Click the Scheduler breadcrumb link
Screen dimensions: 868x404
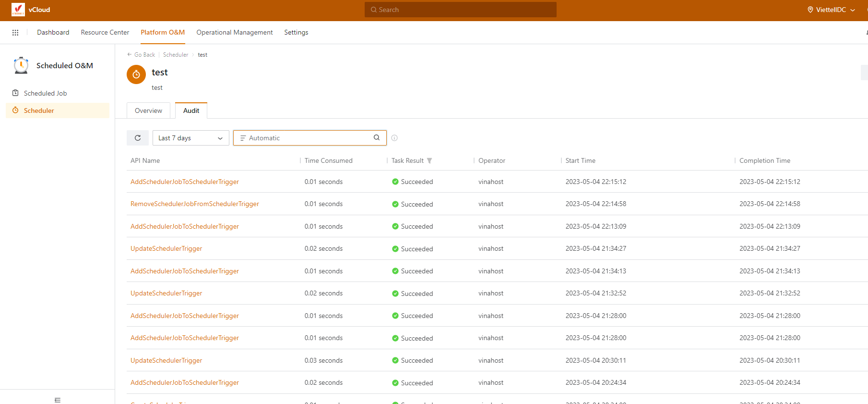pyautogui.click(x=176, y=55)
